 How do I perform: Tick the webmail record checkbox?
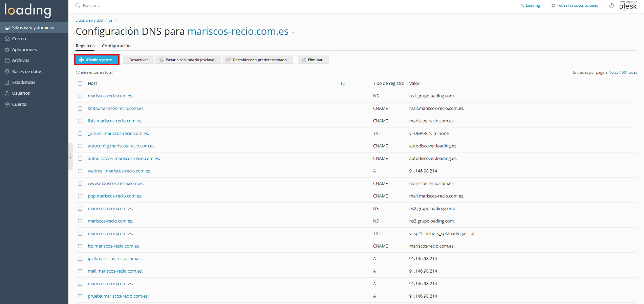pyautogui.click(x=80, y=171)
